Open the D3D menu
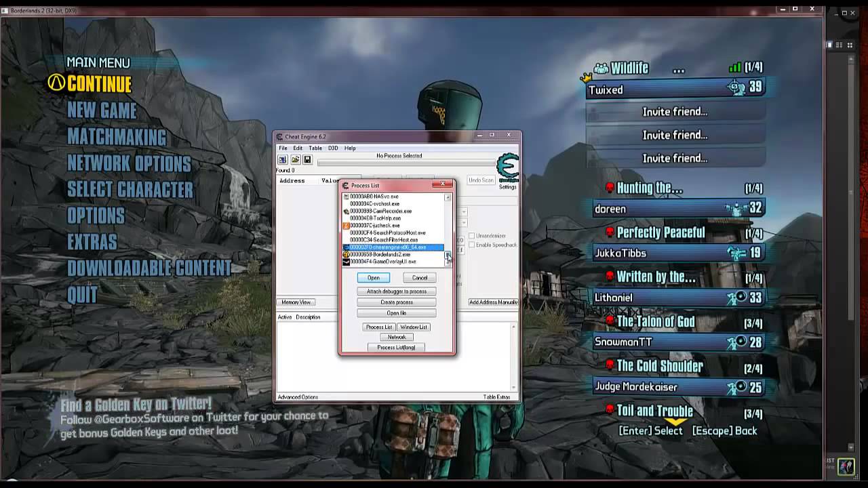868x488 pixels. pyautogui.click(x=333, y=148)
